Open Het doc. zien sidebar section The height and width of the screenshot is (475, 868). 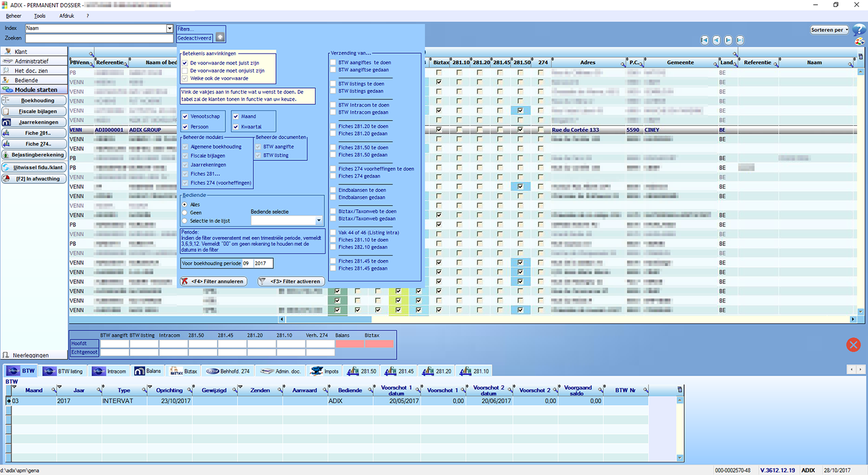click(34, 71)
